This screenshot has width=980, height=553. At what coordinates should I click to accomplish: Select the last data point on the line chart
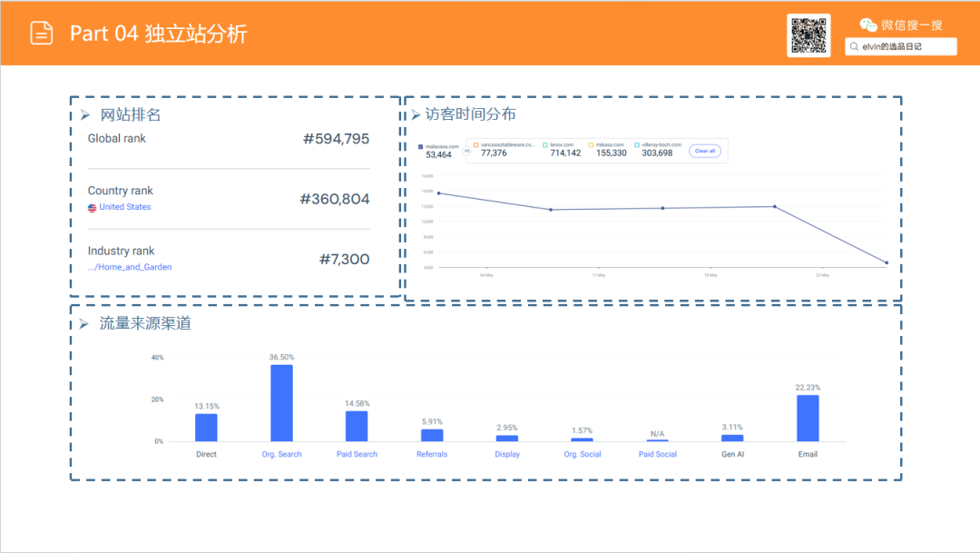887,262
